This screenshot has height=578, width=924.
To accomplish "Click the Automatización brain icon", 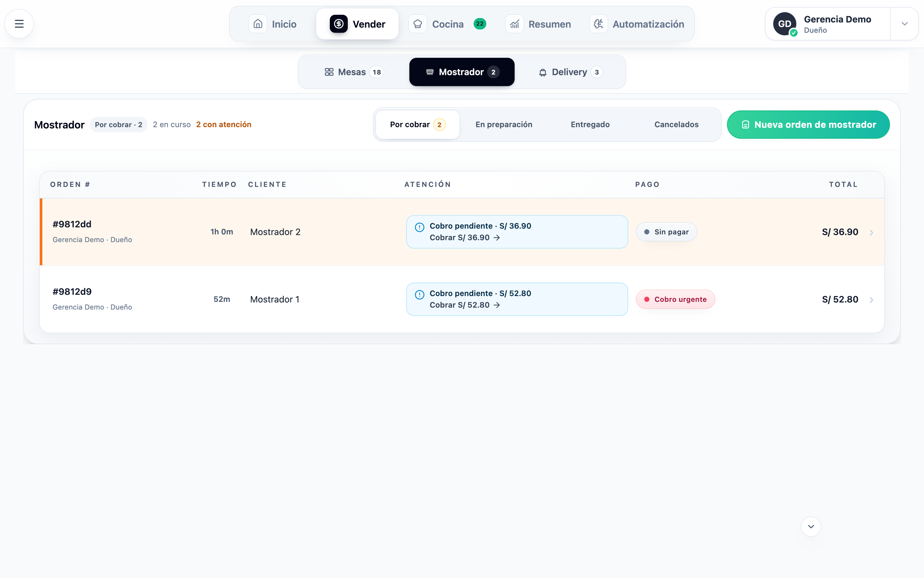I will pos(598,24).
